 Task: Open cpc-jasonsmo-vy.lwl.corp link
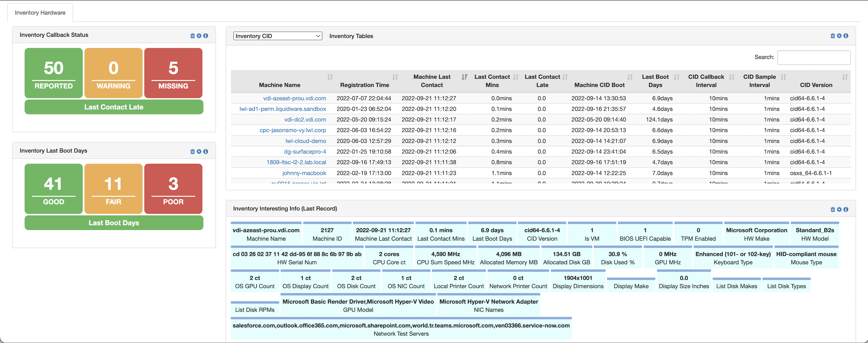[x=293, y=130]
